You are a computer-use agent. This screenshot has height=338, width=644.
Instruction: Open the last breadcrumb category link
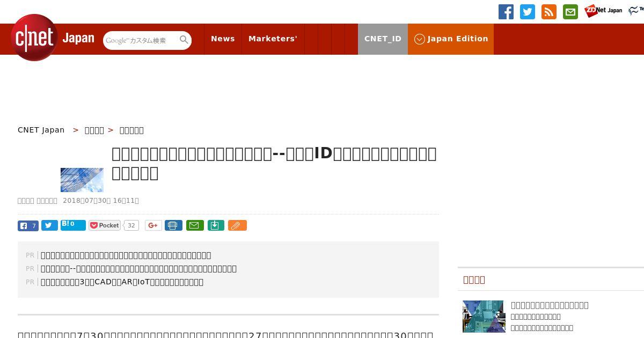tap(131, 130)
